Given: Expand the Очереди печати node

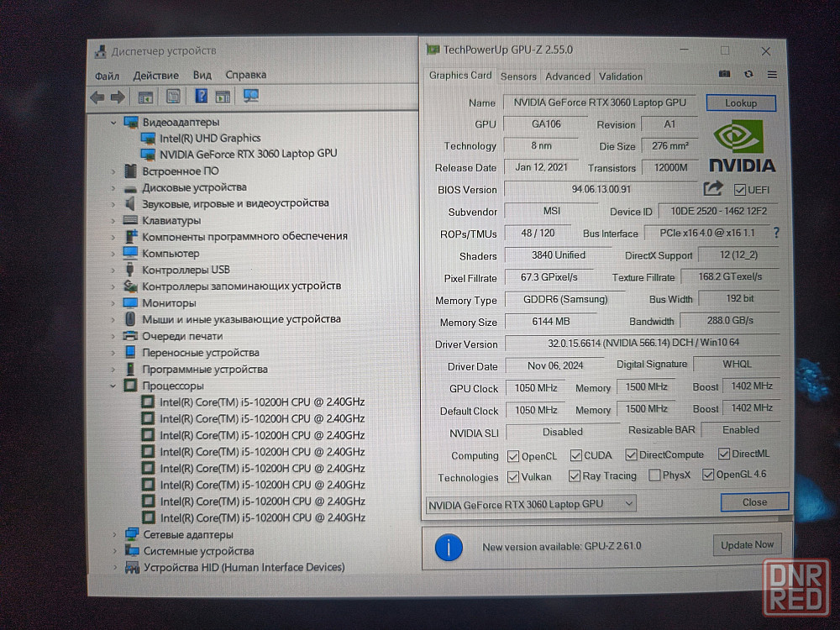Looking at the screenshot, I should [113, 337].
